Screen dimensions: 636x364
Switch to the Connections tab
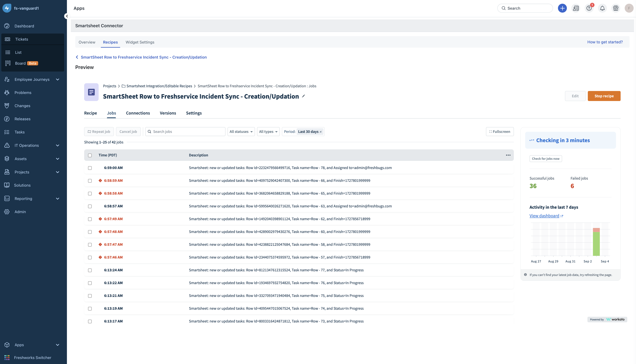[138, 113]
